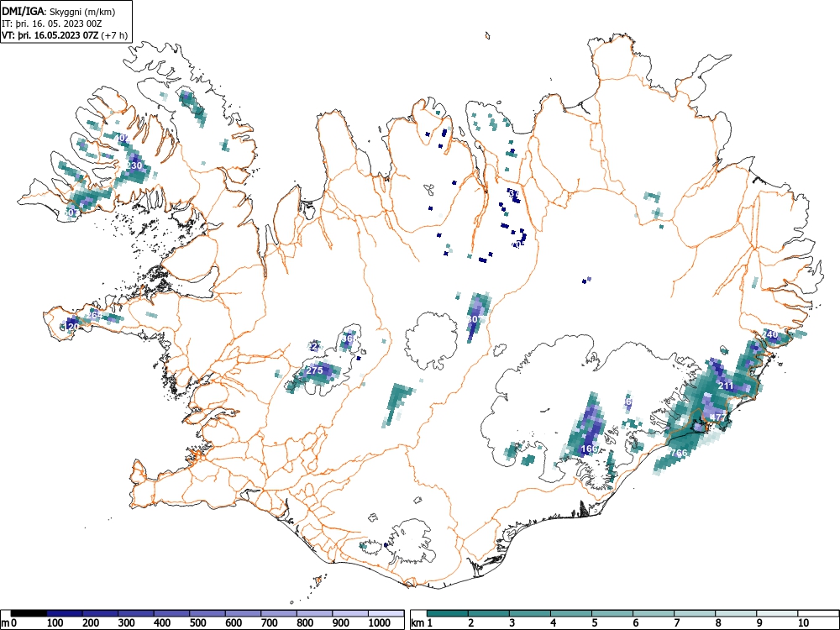This screenshot has height=630, width=840.
Task: Click the visibility value 230 in the Westfjords
Action: tap(134, 165)
